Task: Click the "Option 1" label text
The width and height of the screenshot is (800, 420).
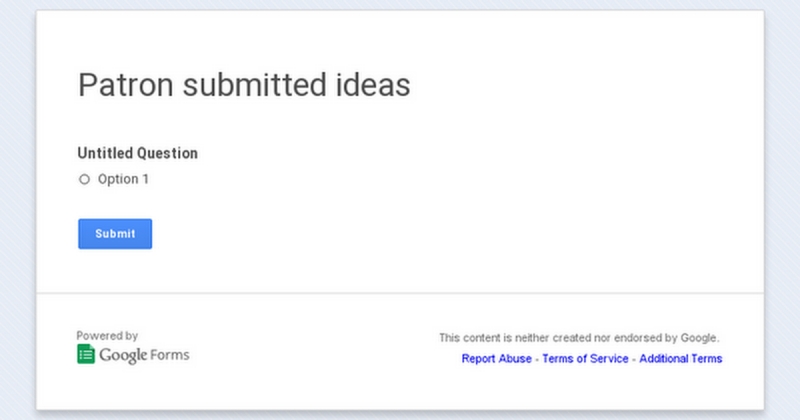Action: click(123, 180)
